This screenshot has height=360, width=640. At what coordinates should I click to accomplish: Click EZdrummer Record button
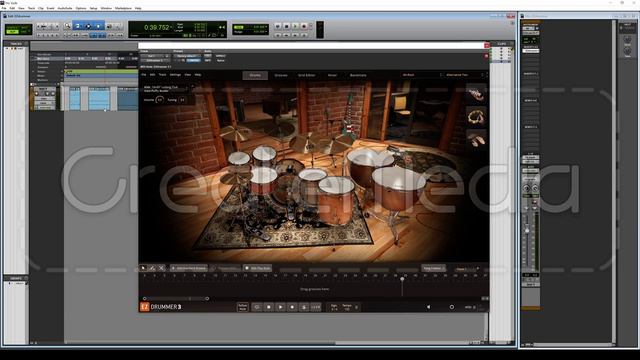pos(292,307)
